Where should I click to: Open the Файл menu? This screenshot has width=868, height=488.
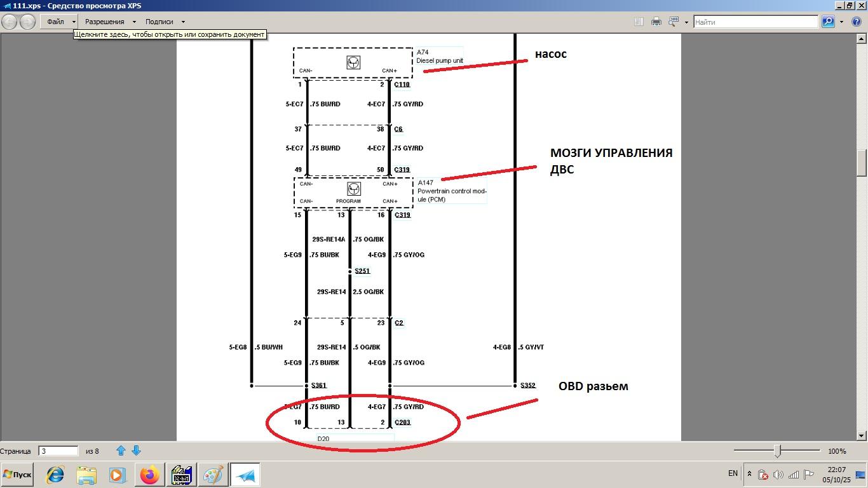click(x=55, y=22)
